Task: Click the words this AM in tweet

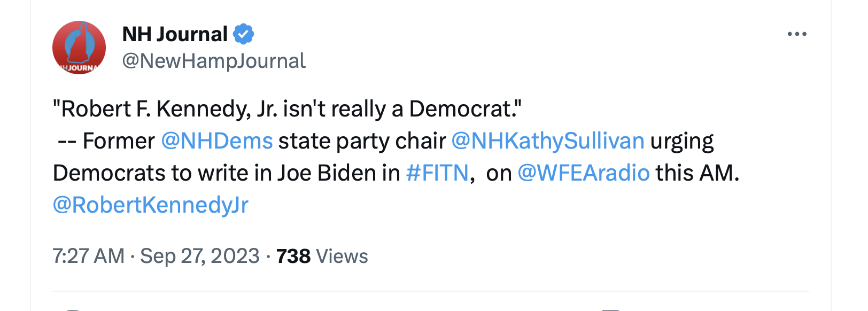Action: click(x=697, y=173)
